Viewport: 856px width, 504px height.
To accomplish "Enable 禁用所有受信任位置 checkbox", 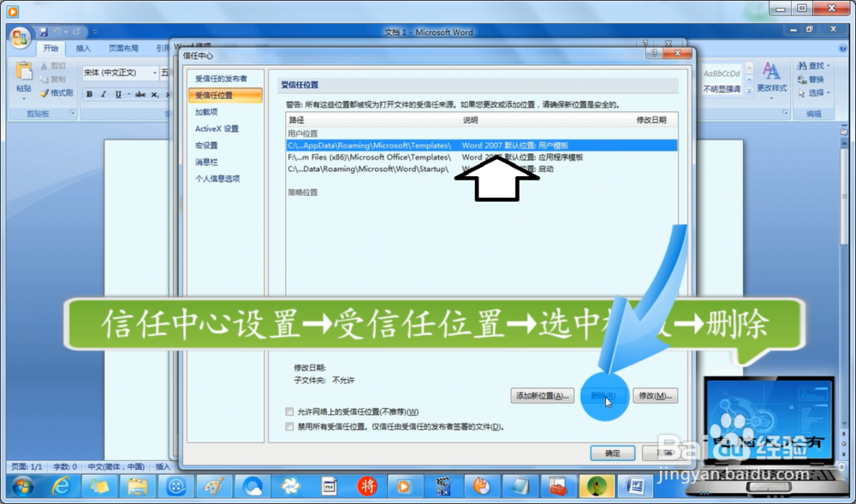I will click(x=289, y=426).
